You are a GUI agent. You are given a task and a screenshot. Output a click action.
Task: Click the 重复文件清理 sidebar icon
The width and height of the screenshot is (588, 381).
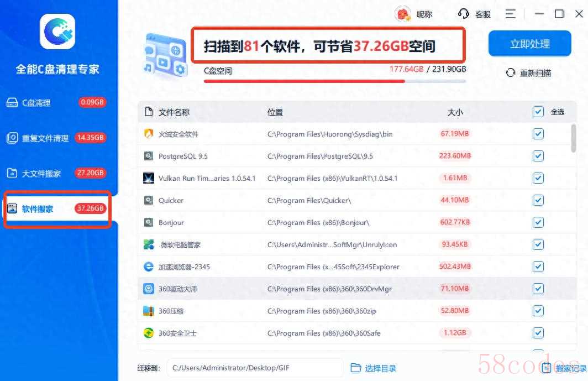(x=12, y=138)
